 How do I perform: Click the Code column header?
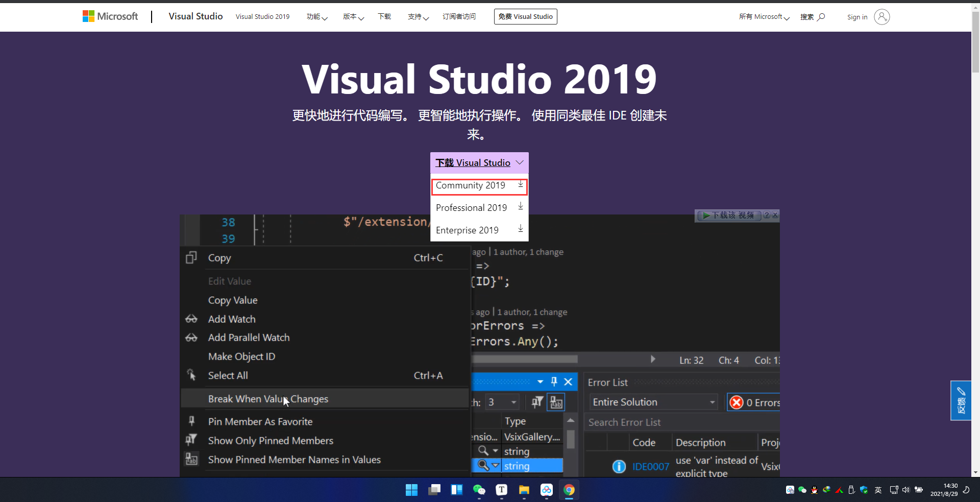coord(644,442)
